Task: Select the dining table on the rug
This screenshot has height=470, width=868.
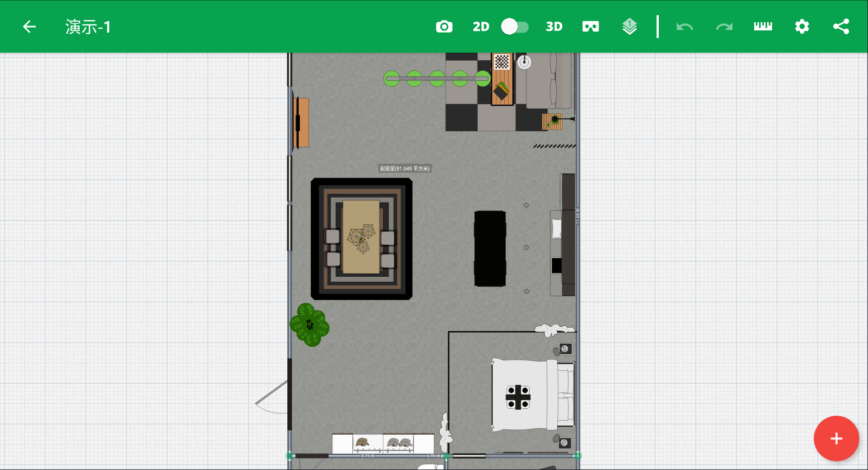Action: pos(361,237)
